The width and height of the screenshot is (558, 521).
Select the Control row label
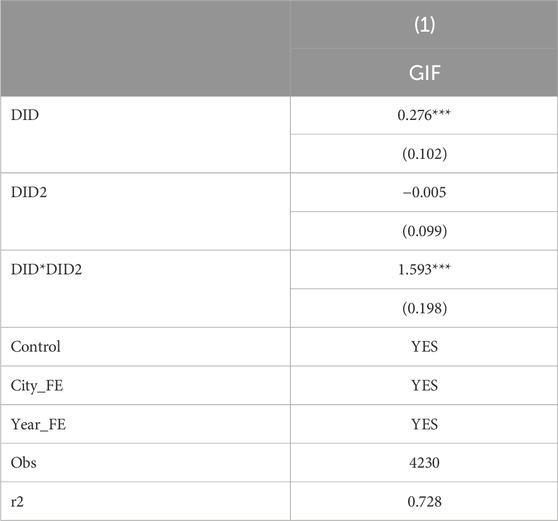(x=36, y=347)
